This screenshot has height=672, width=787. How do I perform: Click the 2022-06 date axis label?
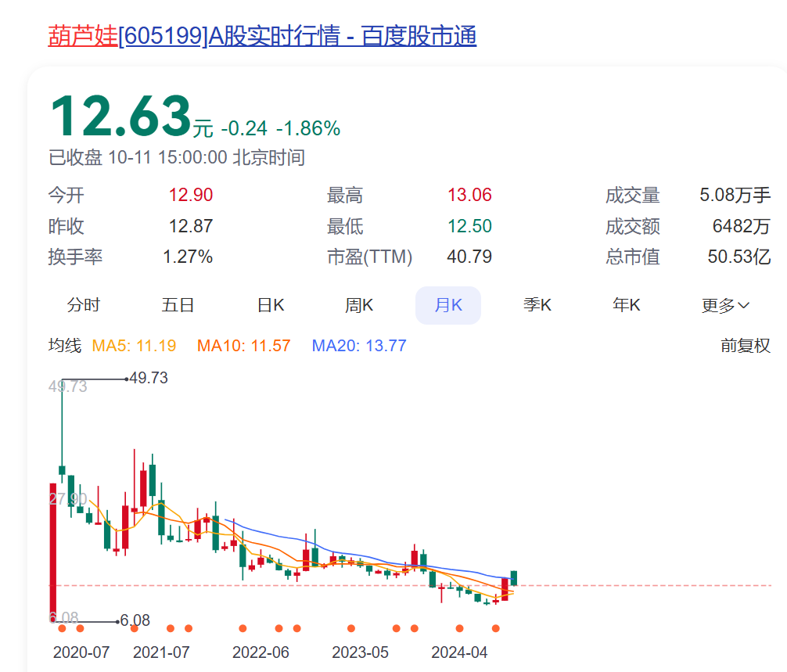point(261,652)
